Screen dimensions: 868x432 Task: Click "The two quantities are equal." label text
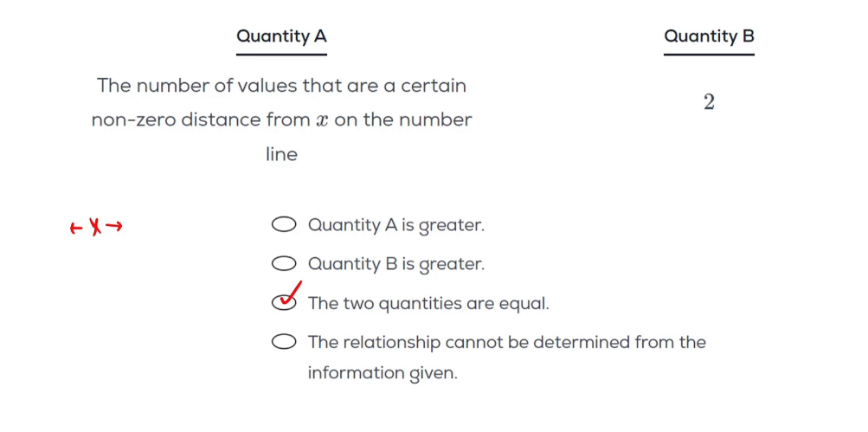[428, 304]
